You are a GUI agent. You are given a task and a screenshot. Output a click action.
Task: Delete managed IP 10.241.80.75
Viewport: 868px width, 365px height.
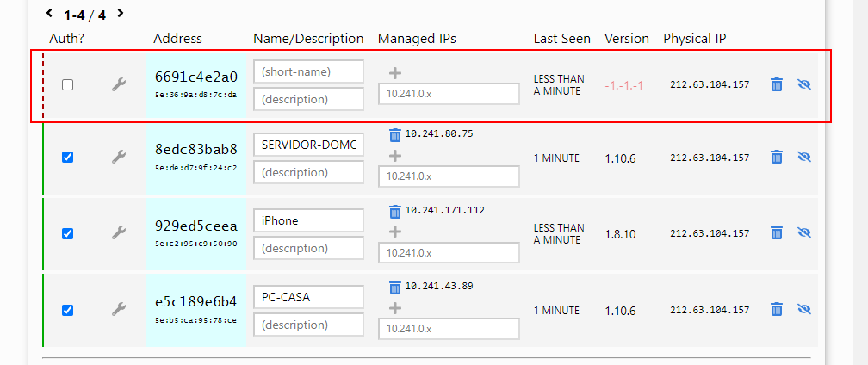394,134
